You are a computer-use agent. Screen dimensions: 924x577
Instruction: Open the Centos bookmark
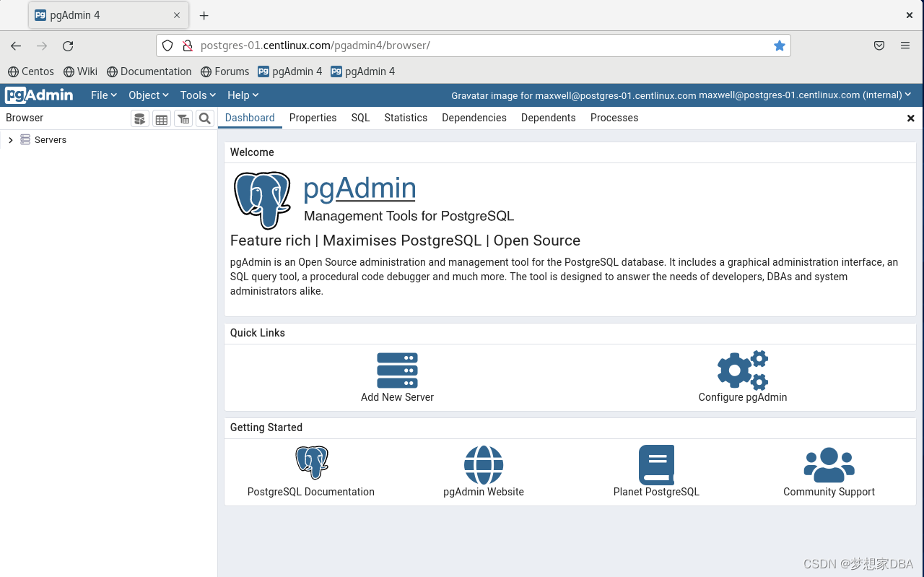tap(31, 71)
